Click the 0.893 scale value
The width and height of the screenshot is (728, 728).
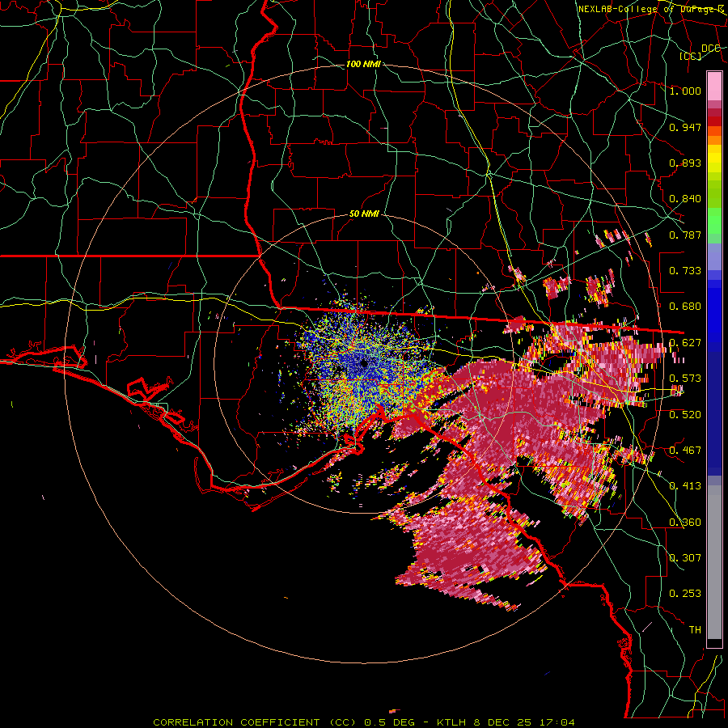tap(685, 163)
